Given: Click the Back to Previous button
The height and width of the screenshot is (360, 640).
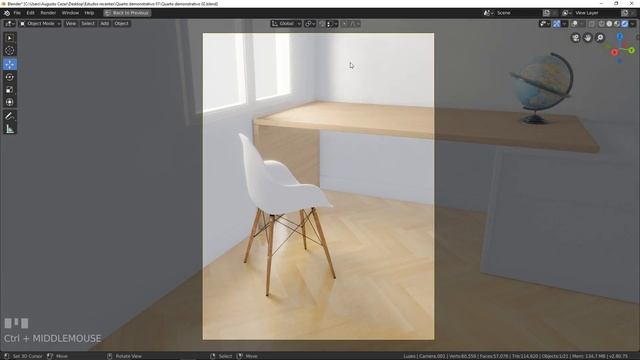Looking at the screenshot, I should click(x=127, y=13).
